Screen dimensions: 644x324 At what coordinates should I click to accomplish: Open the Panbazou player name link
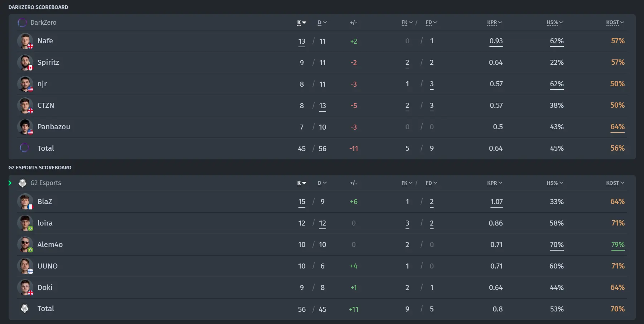pos(54,127)
